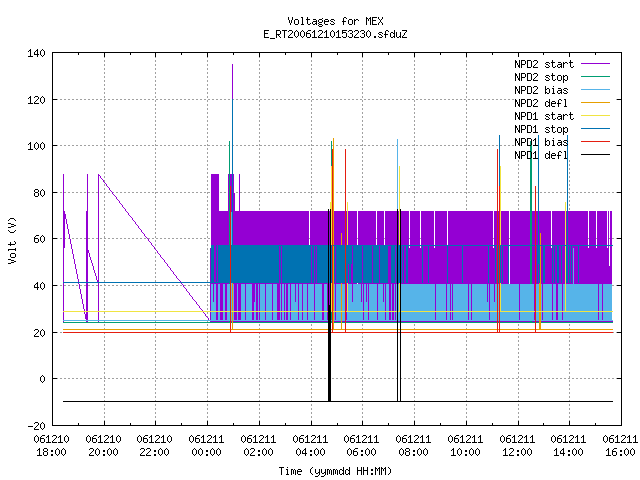Click the x-axis tick label 061211 08:00
This screenshot has height=480, width=640.
point(413,446)
